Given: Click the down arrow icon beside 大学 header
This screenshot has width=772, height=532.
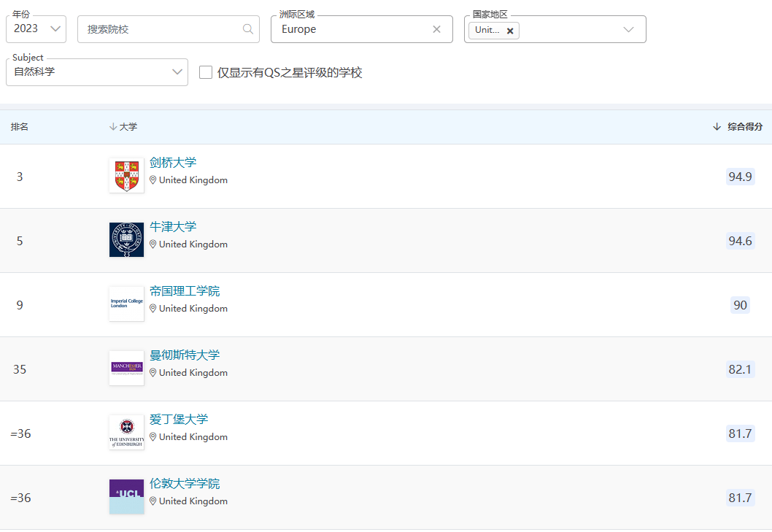Looking at the screenshot, I should [113, 127].
